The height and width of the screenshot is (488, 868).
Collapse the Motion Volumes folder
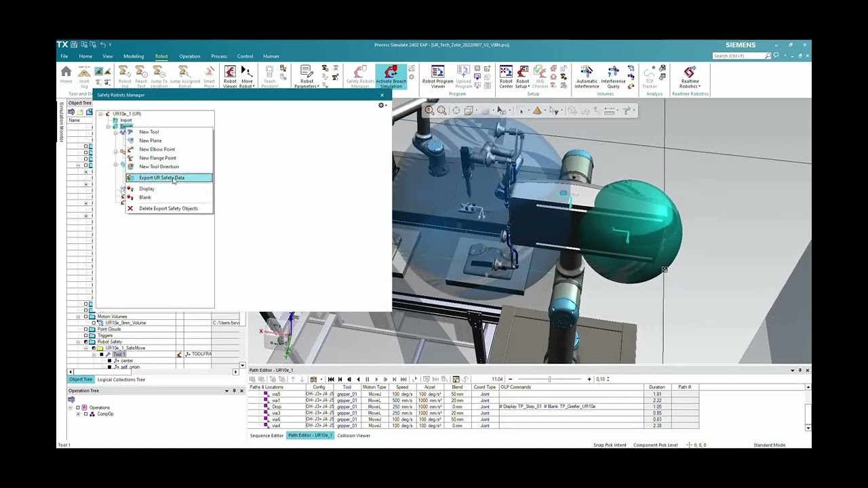coord(78,317)
